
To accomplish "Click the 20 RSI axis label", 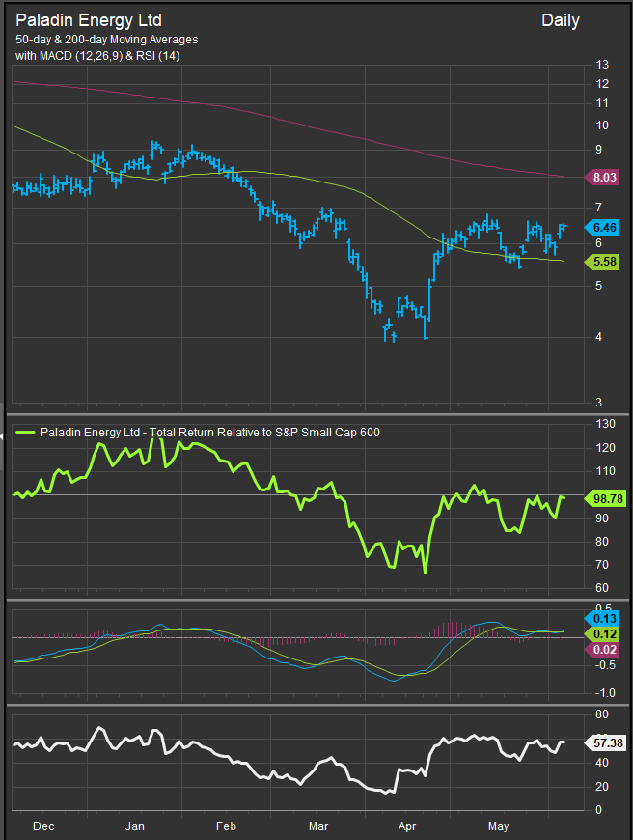I will (602, 787).
